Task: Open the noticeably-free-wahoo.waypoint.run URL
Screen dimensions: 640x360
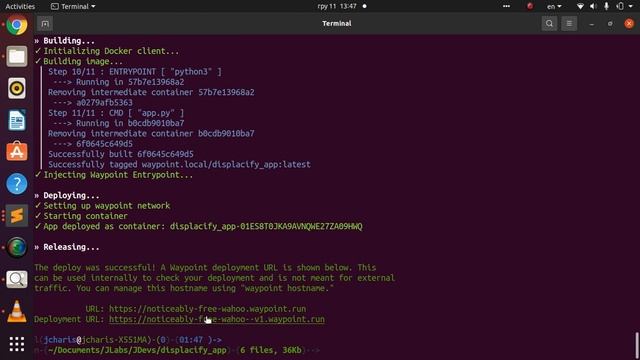Action: [207, 309]
